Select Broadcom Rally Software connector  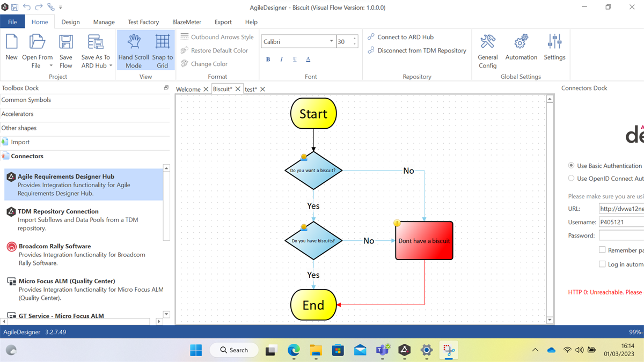pos(84,254)
